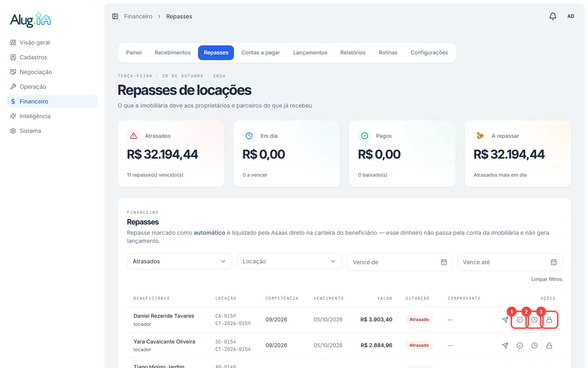Click beneficiary name Yara Cavalcante Oliveira
This screenshot has height=368, width=588.
[x=164, y=342]
